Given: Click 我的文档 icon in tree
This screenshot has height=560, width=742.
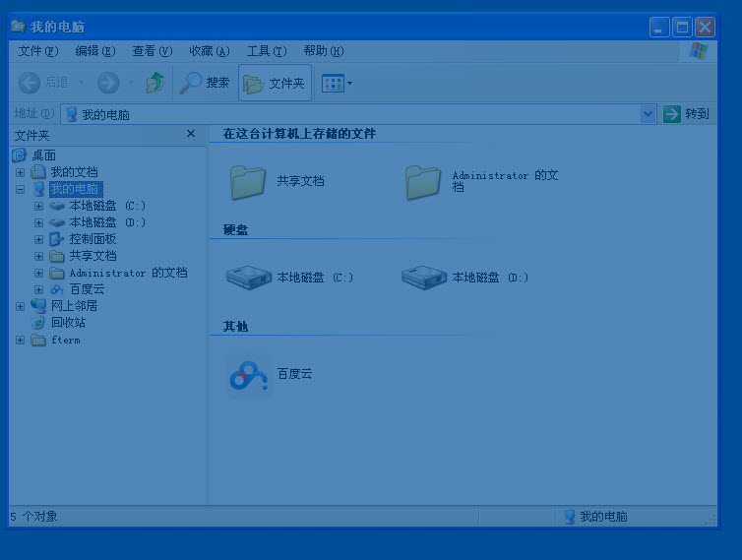Looking at the screenshot, I should coord(37,172).
